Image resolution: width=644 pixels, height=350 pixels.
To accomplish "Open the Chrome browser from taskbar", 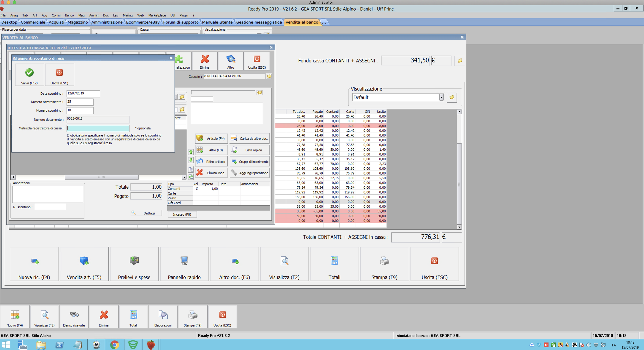I will (115, 345).
